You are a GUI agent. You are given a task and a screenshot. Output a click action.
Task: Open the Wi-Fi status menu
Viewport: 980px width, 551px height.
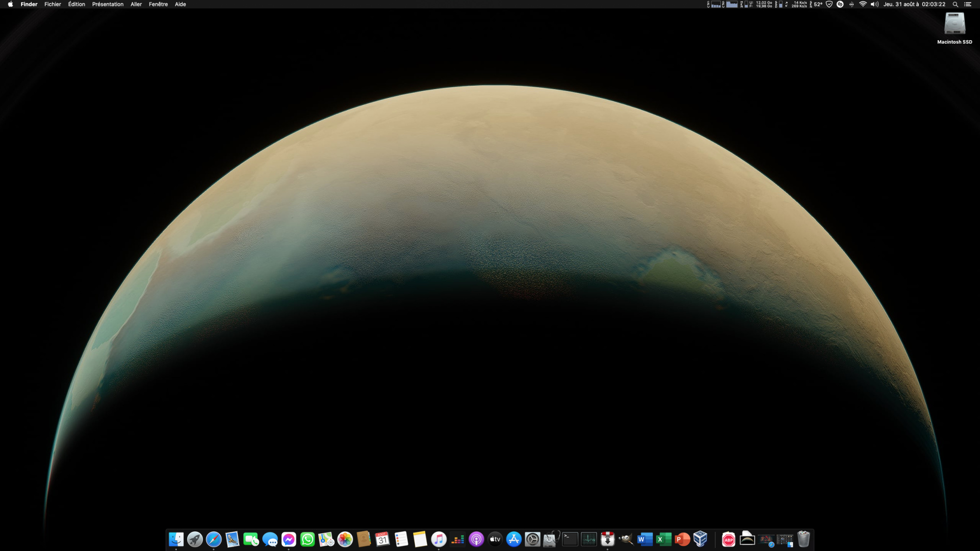[863, 4]
